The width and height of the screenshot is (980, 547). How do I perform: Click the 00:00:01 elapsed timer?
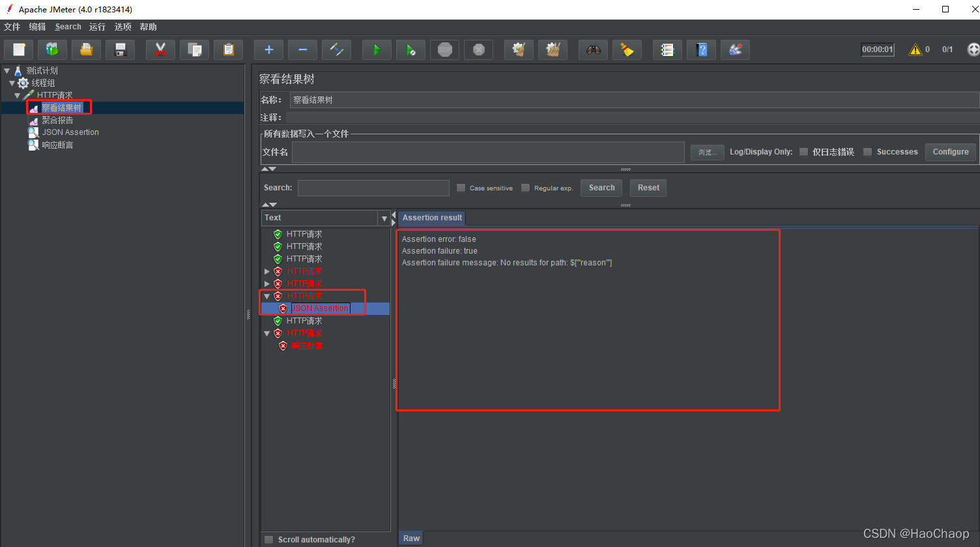click(x=878, y=50)
